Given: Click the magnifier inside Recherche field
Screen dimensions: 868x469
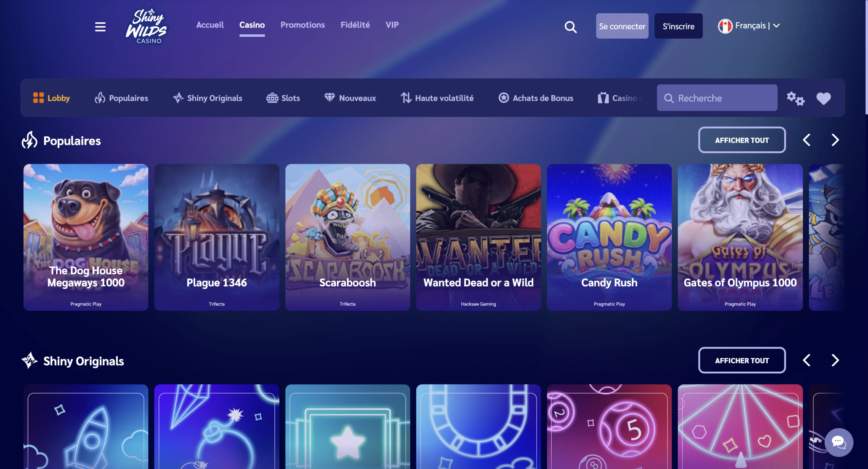Looking at the screenshot, I should pyautogui.click(x=669, y=98).
